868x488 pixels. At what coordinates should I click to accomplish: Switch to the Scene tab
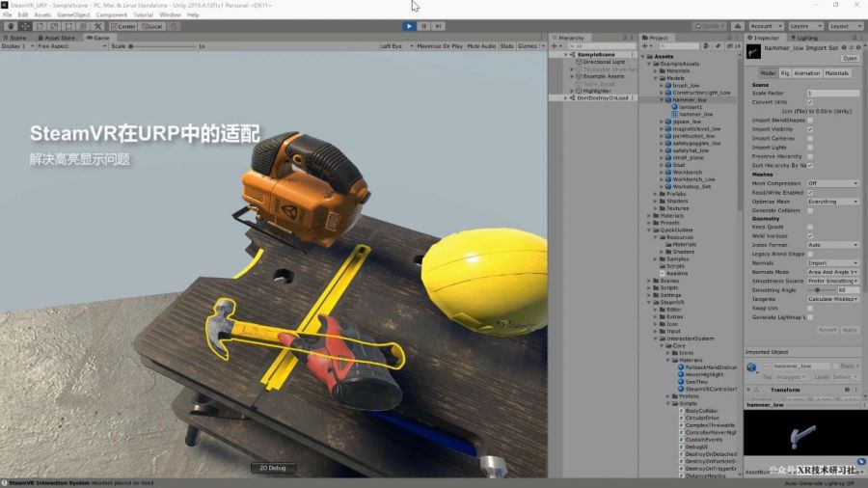tap(14, 38)
